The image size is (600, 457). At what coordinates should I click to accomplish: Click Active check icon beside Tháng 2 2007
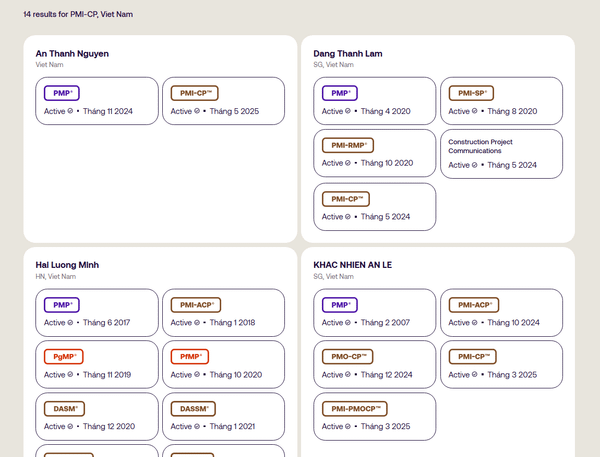(348, 323)
